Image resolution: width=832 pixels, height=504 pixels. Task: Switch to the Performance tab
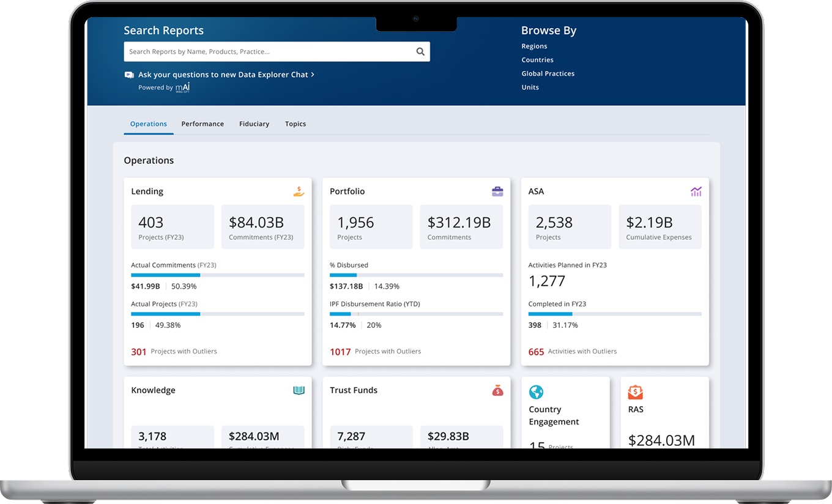202,124
